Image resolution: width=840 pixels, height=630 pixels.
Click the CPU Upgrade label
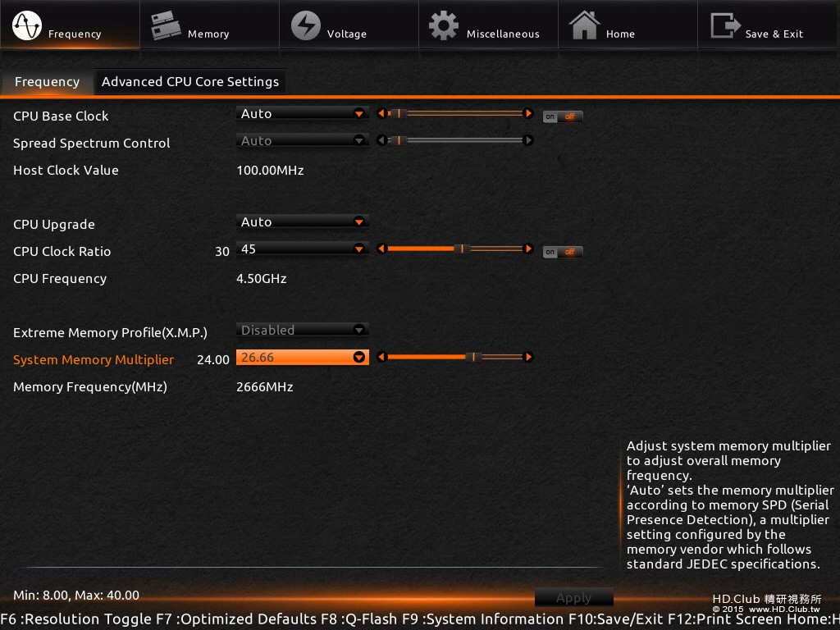click(x=53, y=225)
